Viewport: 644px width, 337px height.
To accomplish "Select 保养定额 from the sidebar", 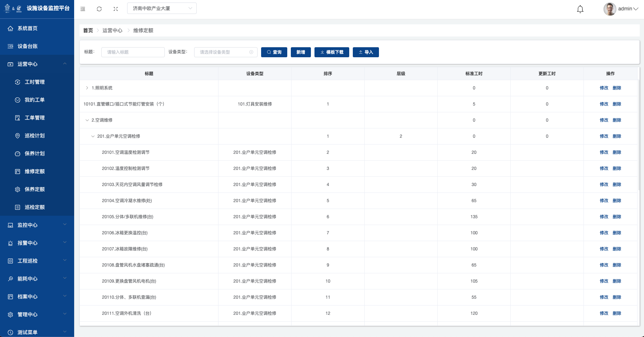I will [34, 189].
